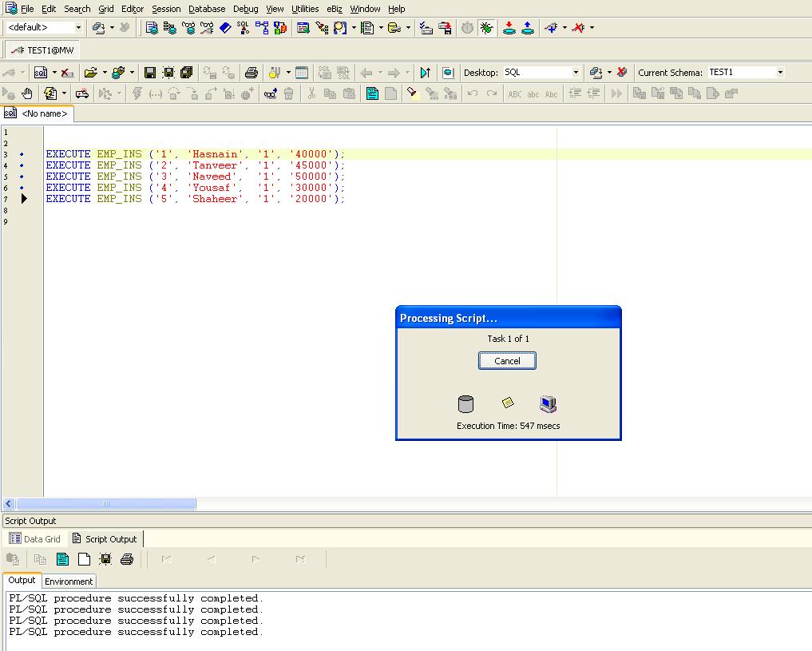Open the Current Schema dropdown
This screenshot has width=812, height=651.
781,72
